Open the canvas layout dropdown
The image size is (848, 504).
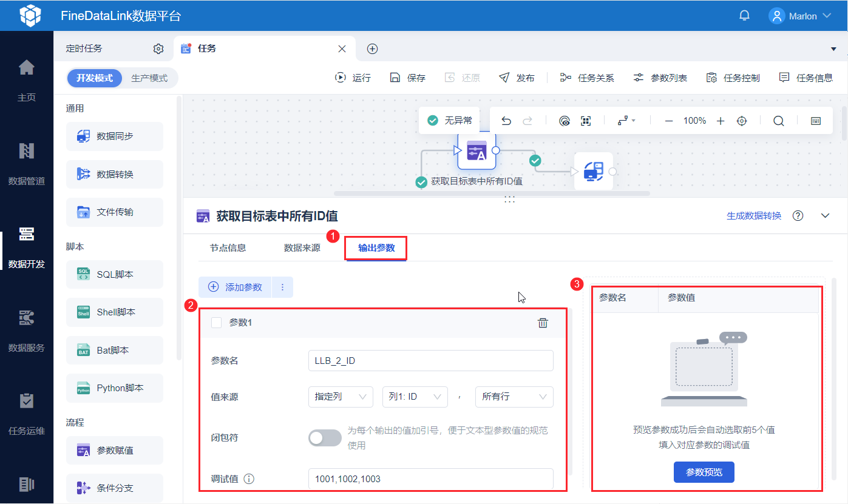[x=626, y=121]
